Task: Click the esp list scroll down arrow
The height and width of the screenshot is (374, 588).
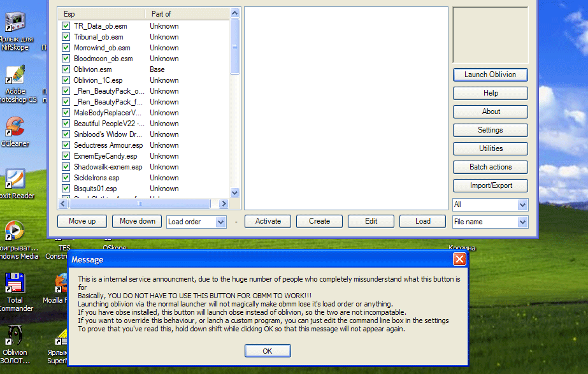Action: click(234, 193)
